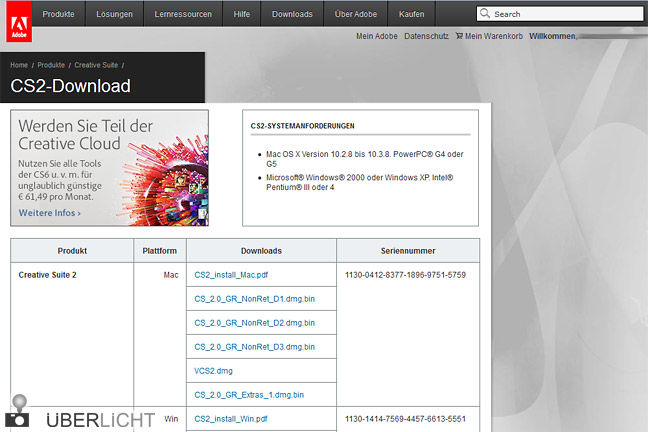Download CS2_install_Mac.pdf
Viewport: 648px width, 432px height.
pos(231,275)
